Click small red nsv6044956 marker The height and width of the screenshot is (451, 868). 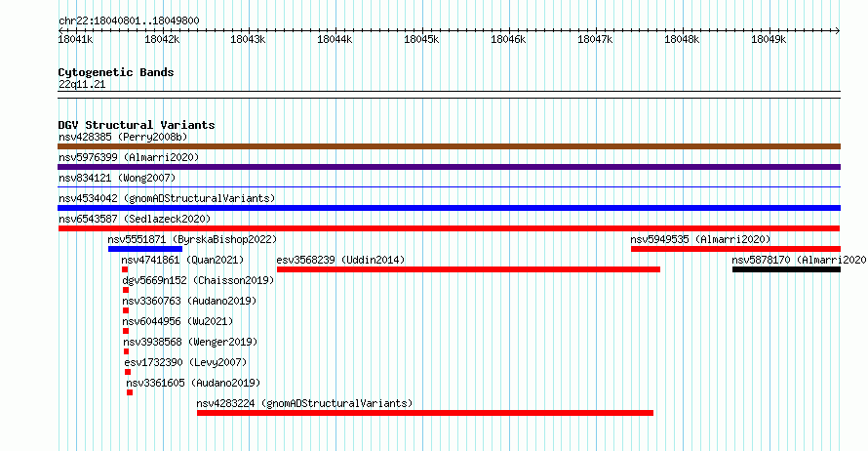(x=126, y=331)
